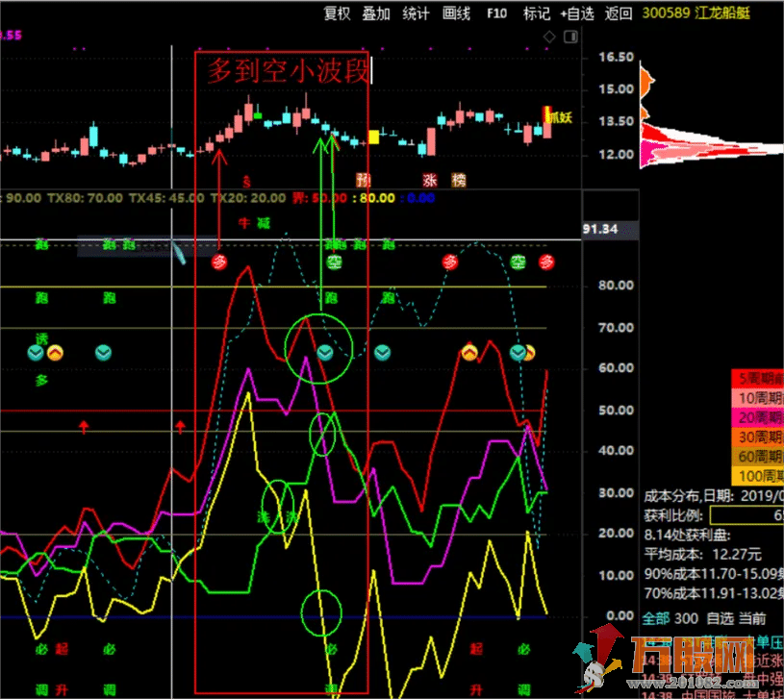Add stock via +自选 button
Screen dimensions: 784x699
(x=576, y=13)
